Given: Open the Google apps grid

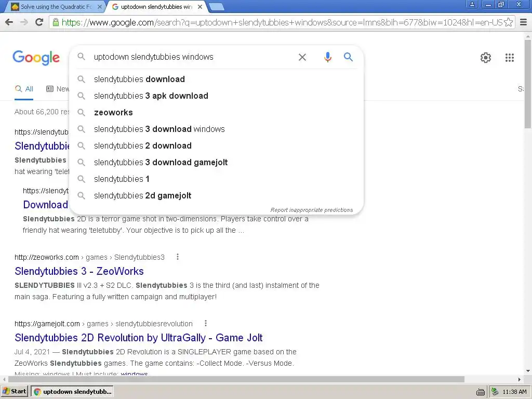Looking at the screenshot, I should pos(509,58).
